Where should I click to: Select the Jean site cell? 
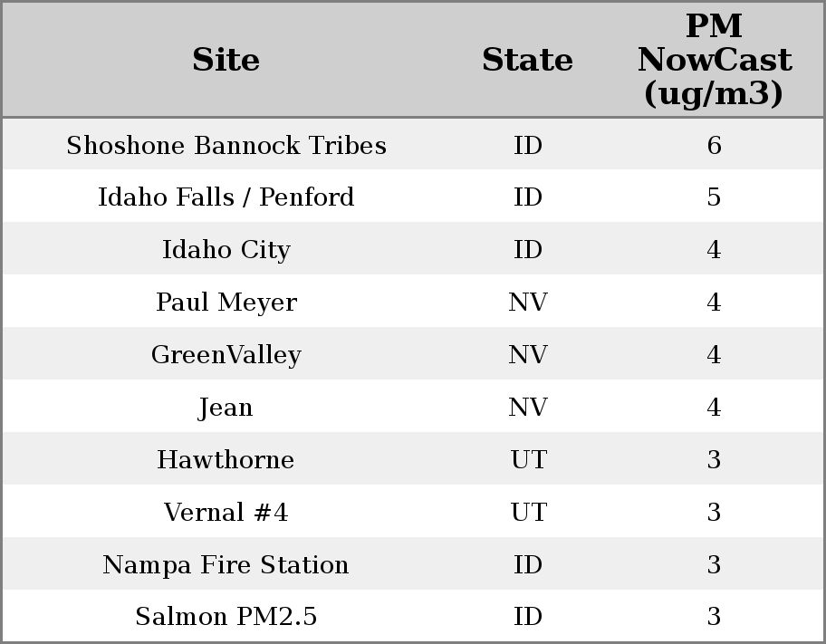pyautogui.click(x=226, y=408)
